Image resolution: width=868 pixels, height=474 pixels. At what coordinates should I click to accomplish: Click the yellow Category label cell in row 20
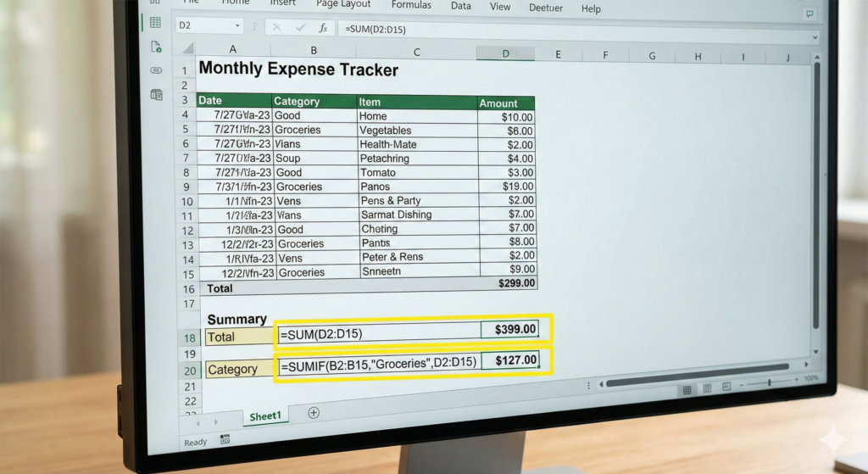239,370
